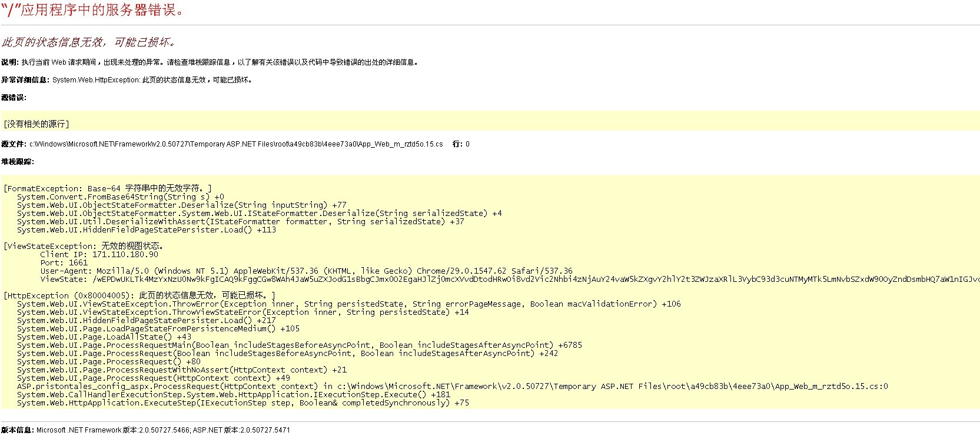This screenshot has height=439, width=980.
Task: Click the '[没有相关的源行]' source line box
Action: pyautogui.click(x=36, y=124)
